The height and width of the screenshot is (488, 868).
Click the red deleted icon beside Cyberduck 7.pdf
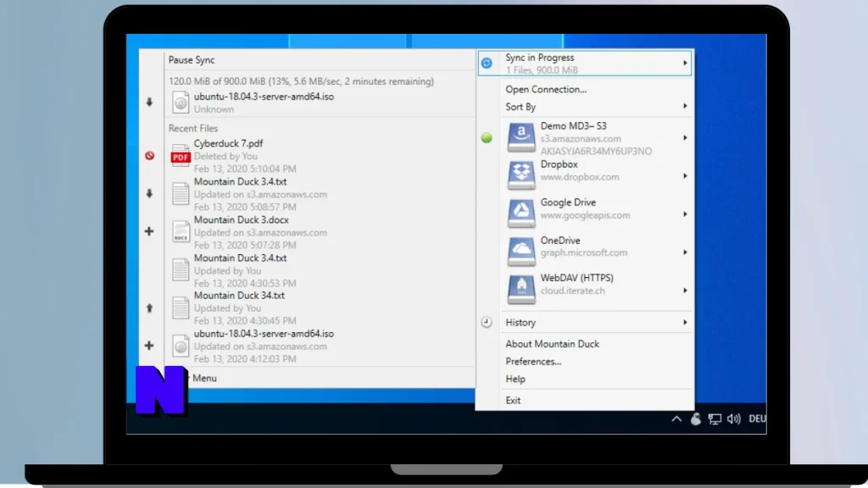click(x=149, y=156)
